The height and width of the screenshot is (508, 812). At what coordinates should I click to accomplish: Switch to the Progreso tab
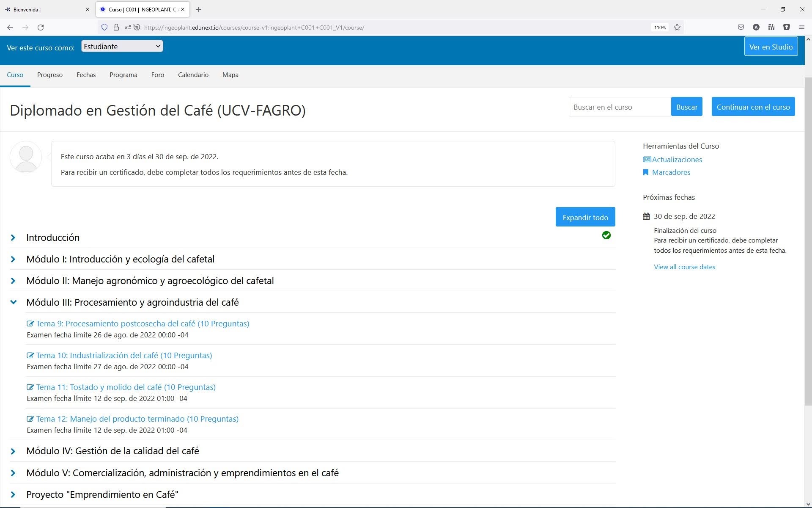click(x=50, y=75)
